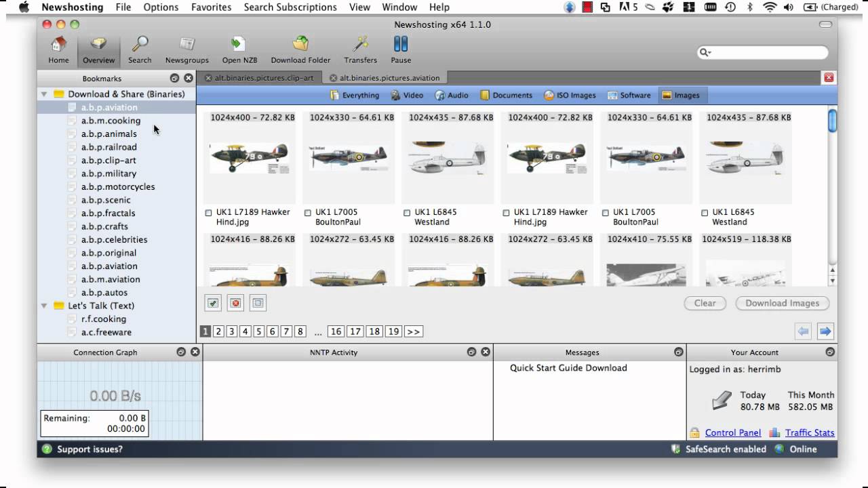Collapse the Let's Talk (Text) folder
The image size is (868, 488).
tap(44, 306)
